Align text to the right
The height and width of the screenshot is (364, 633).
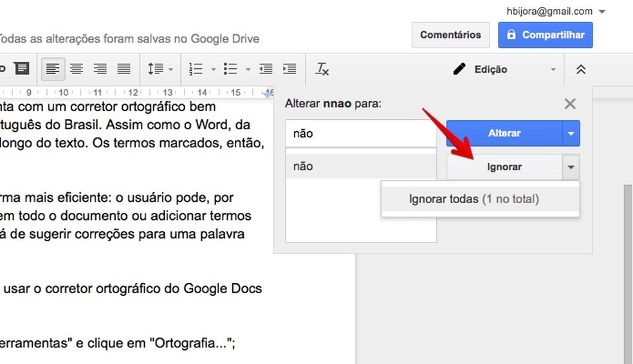click(100, 69)
